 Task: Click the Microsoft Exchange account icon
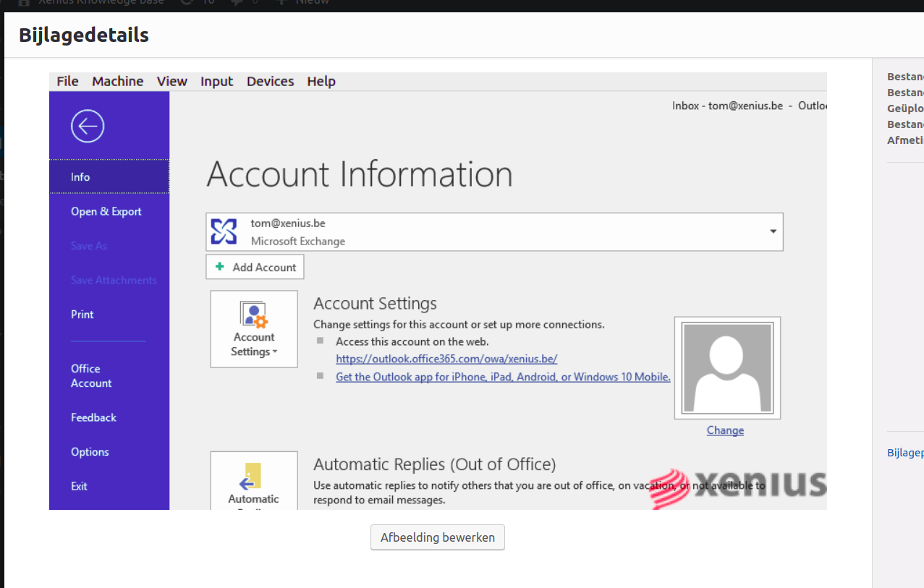pyautogui.click(x=224, y=231)
